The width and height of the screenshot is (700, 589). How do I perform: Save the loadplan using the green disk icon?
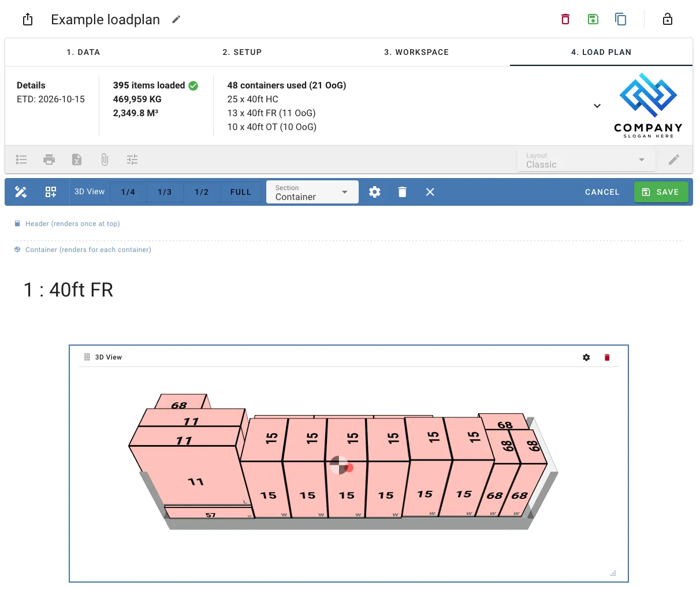593,19
